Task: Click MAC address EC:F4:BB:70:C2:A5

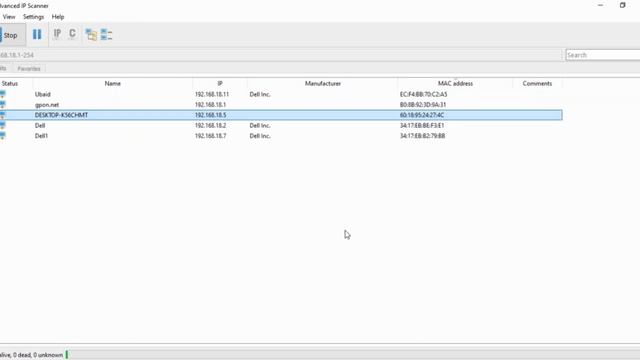Action: (x=423, y=94)
